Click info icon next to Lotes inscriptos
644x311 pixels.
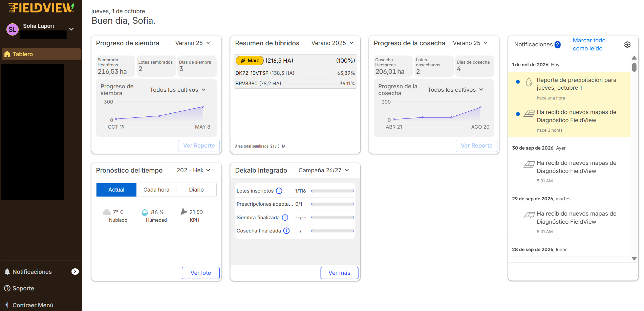(x=279, y=191)
